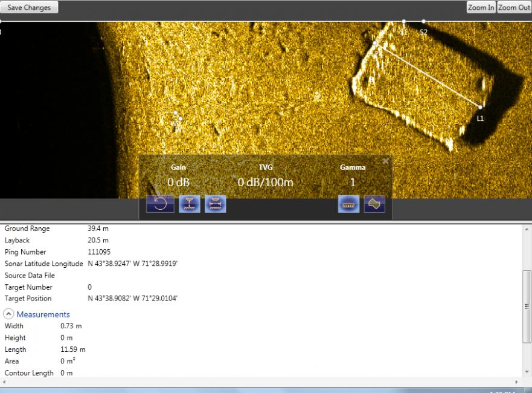Screen dimensions: 532x393
Task: Click the Target Position label
Action: (x=28, y=299)
